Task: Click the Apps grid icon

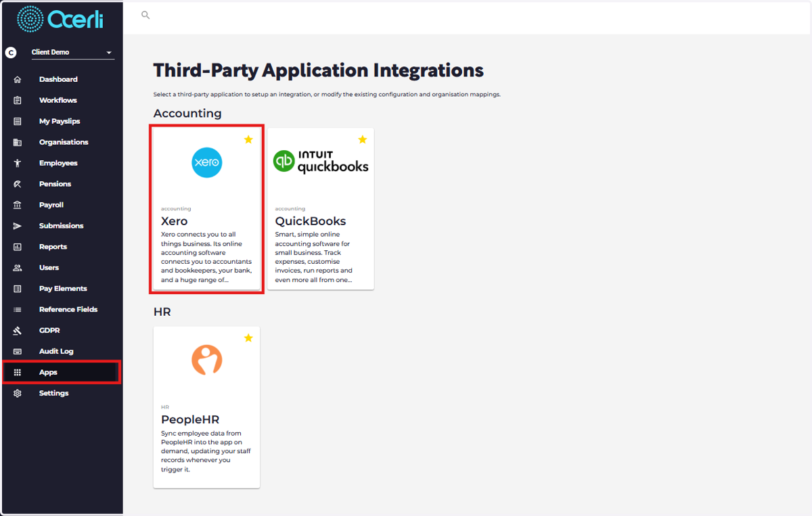Action: click(18, 373)
